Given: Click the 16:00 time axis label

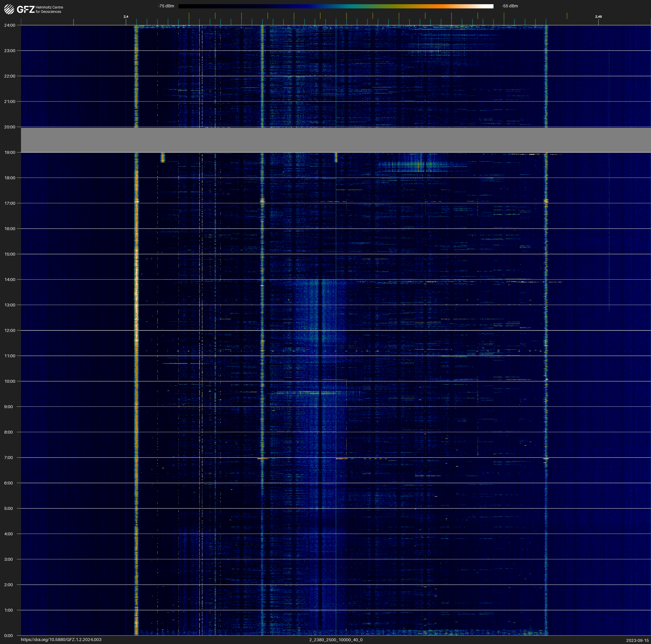Looking at the screenshot, I should click(10, 229).
